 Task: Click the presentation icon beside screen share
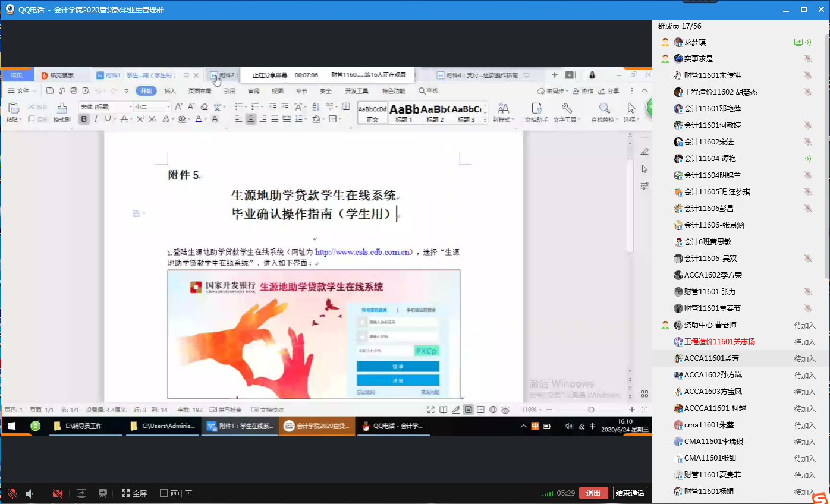coord(103,493)
